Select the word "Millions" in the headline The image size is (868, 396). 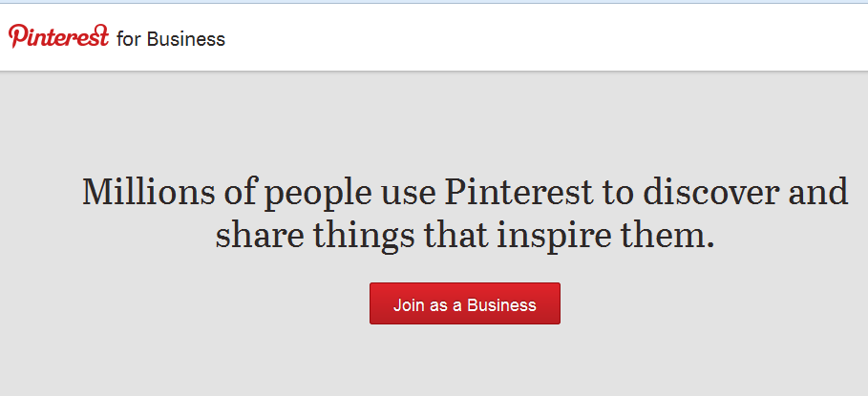148,192
